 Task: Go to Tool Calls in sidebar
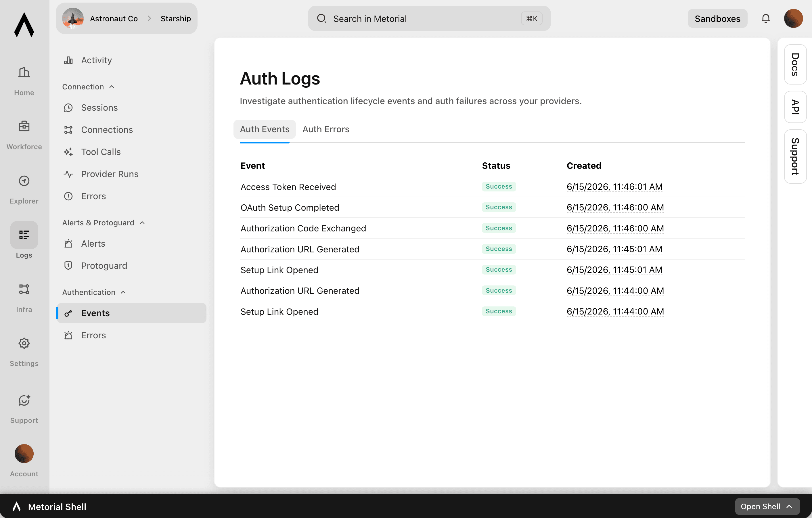131,152
